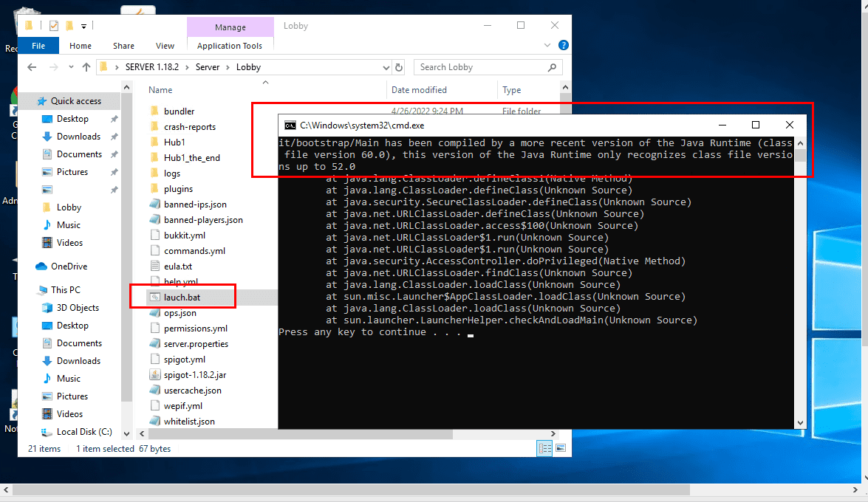
Task: Select OneDrive in navigation pane
Action: tap(69, 267)
